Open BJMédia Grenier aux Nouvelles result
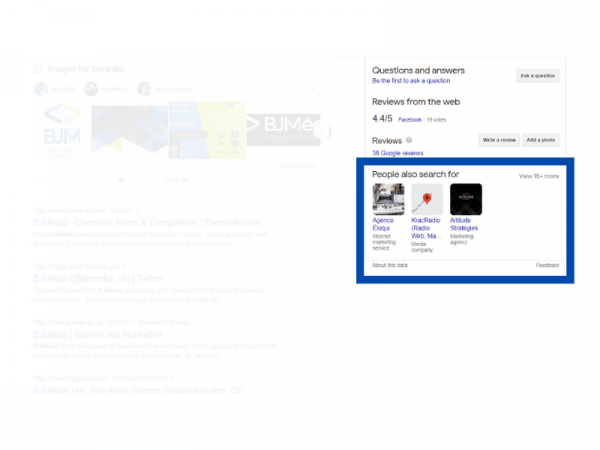 point(98,334)
